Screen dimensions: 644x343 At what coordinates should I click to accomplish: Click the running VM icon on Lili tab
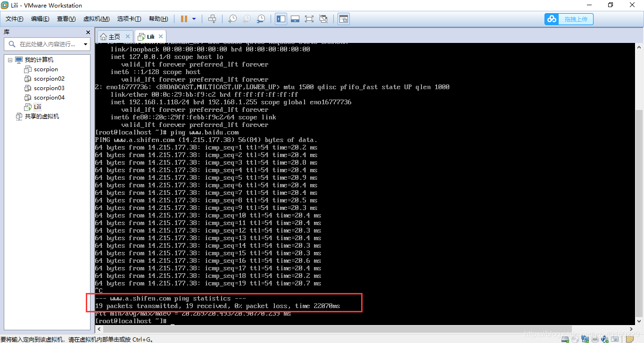coord(141,36)
